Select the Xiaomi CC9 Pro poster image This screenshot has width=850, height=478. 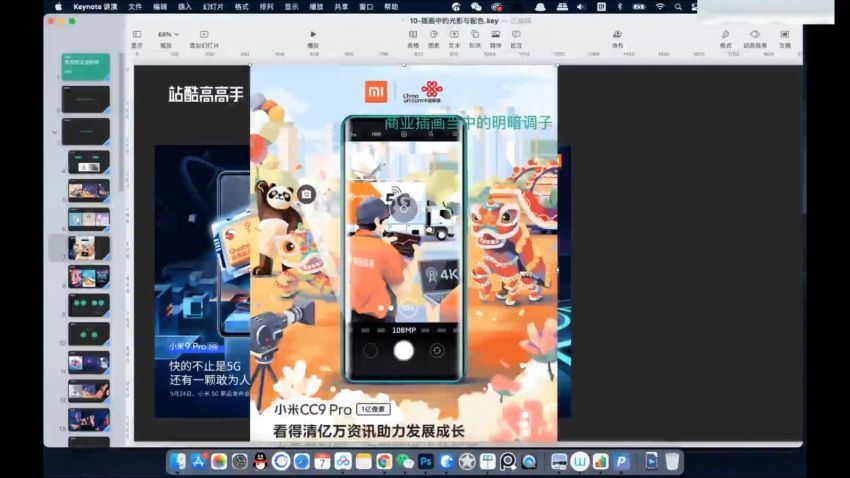403,253
